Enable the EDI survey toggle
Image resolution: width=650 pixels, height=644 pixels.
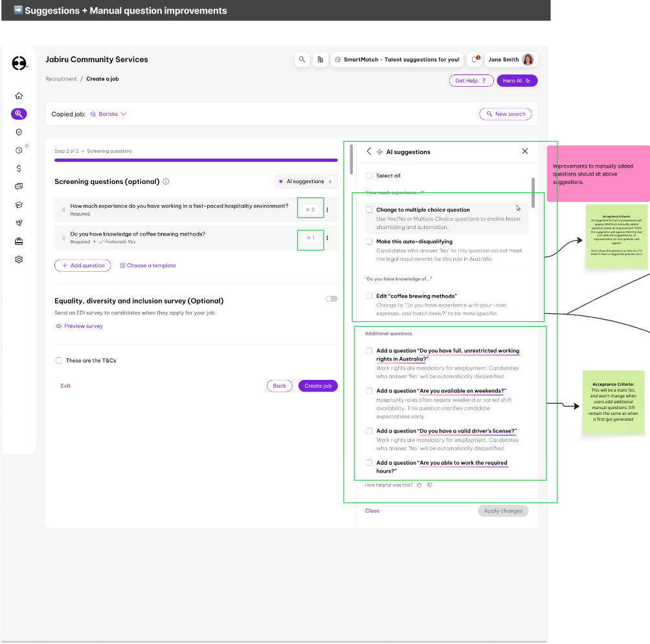[331, 299]
